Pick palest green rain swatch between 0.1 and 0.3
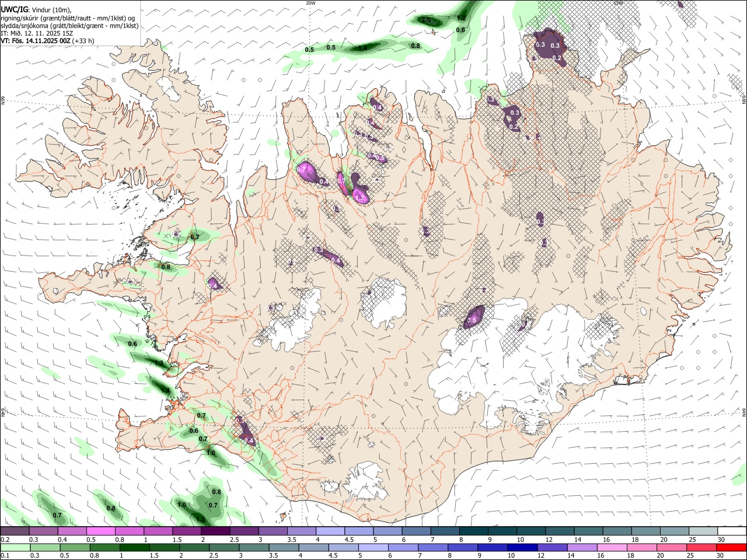The height and width of the screenshot is (560, 747). point(15,547)
